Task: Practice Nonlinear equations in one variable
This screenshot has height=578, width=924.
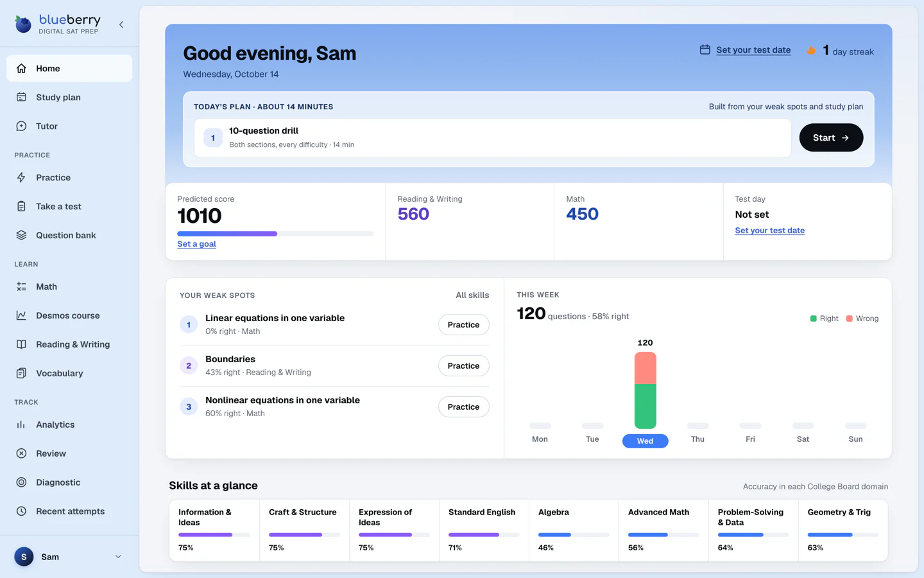Action: pos(463,407)
